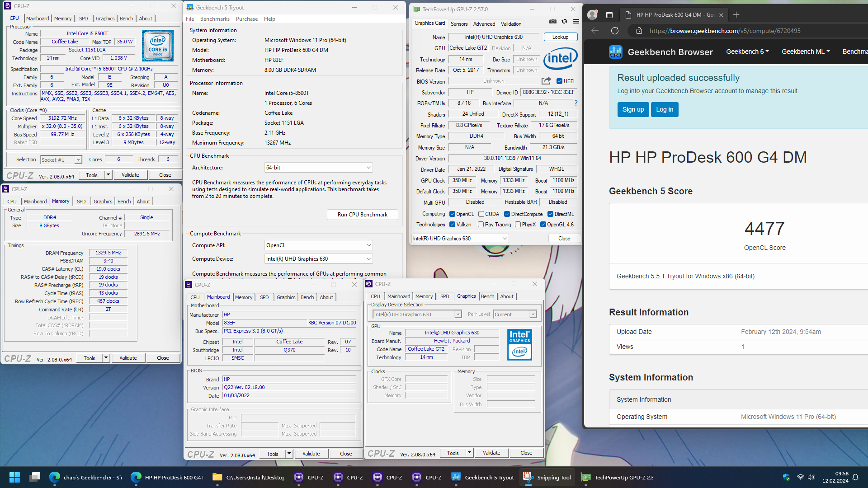
Task: Click Close button in GPU-Z
Action: 564,239
